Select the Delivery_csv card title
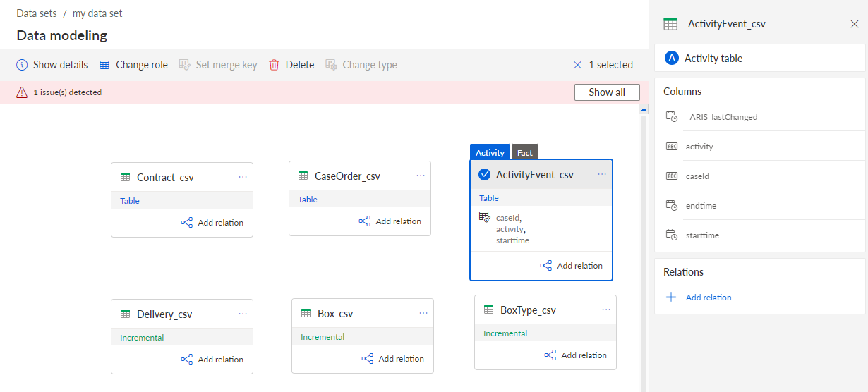This screenshot has height=392, width=868. [x=164, y=314]
